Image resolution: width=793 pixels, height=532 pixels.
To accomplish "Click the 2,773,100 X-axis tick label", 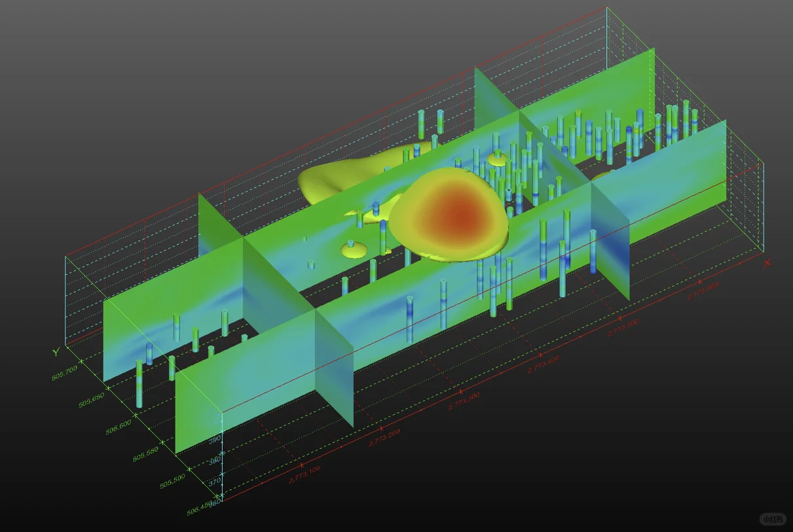I will coord(304,474).
